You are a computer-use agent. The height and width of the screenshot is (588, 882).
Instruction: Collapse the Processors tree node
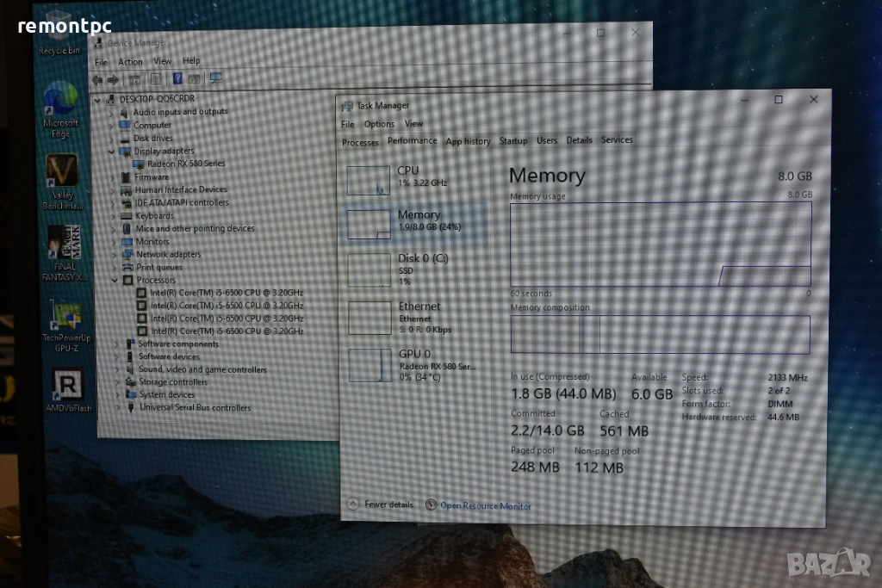coord(115,280)
